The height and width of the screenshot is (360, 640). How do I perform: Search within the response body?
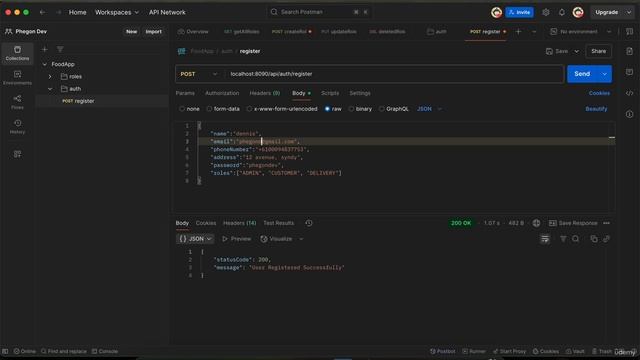(576, 239)
